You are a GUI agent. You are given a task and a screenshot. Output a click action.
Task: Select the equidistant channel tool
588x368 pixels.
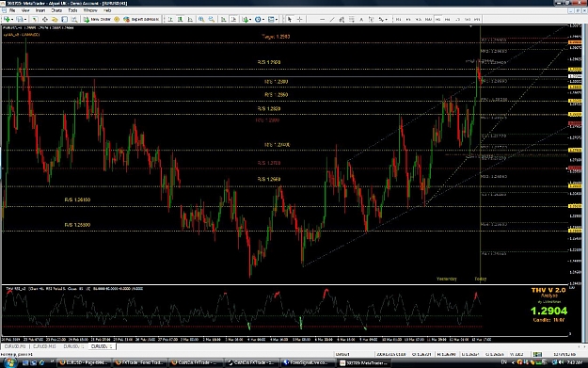coord(342,19)
